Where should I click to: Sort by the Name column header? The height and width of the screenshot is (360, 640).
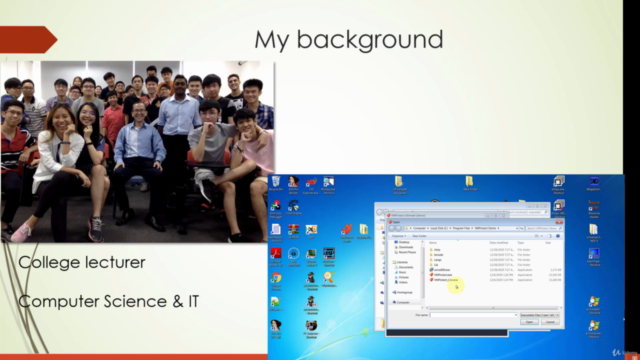click(433, 242)
